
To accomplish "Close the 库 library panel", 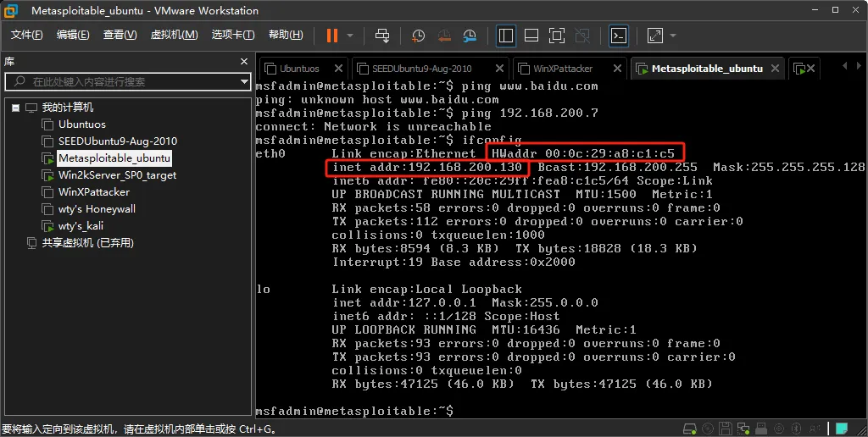I will (x=244, y=62).
